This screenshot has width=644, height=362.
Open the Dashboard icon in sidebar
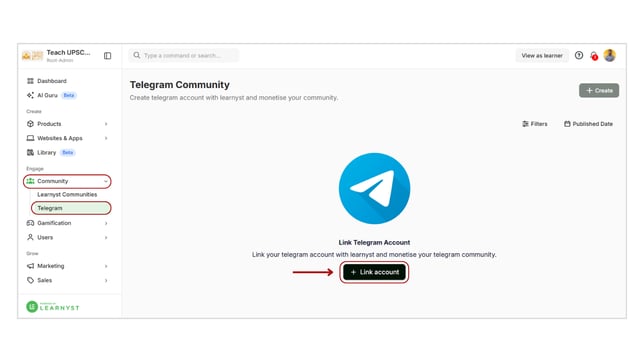[30, 81]
